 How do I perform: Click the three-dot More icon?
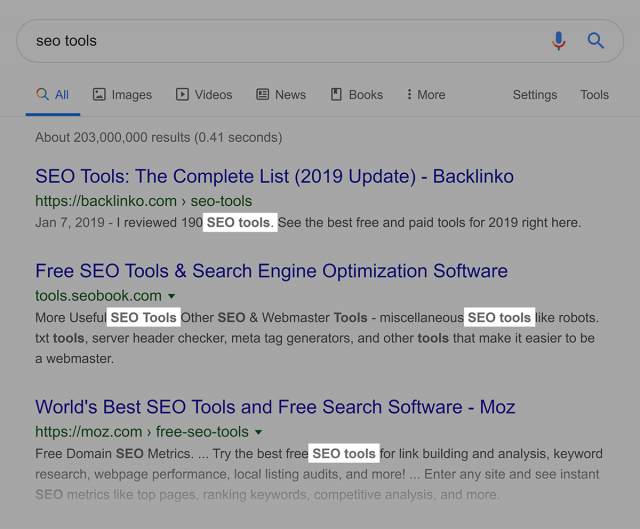pos(409,94)
